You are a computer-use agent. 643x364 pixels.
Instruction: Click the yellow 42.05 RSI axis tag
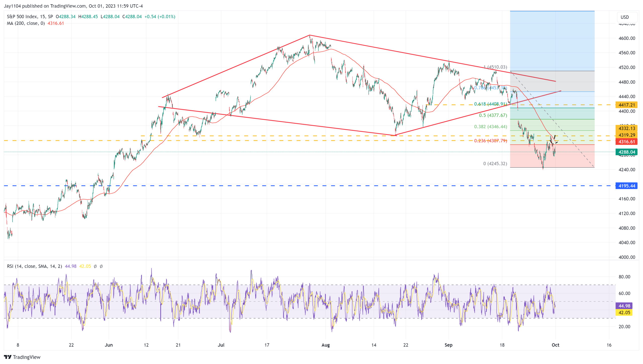pyautogui.click(x=624, y=313)
